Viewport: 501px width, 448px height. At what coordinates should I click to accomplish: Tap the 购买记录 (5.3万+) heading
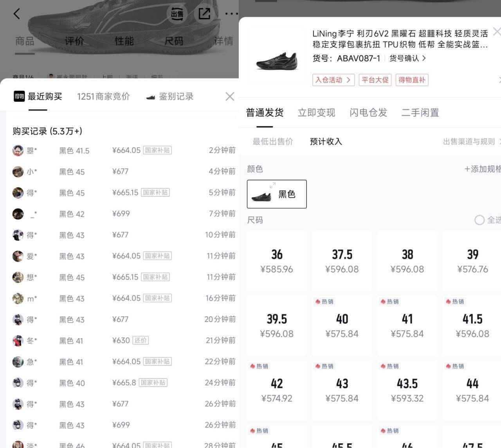click(47, 131)
